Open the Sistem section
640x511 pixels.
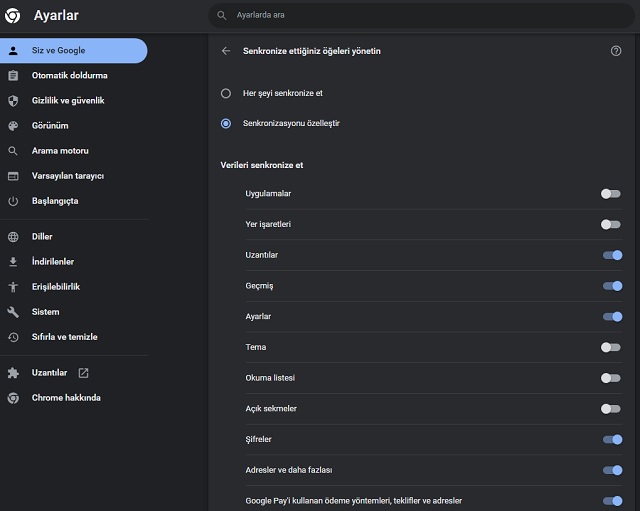[73, 312]
